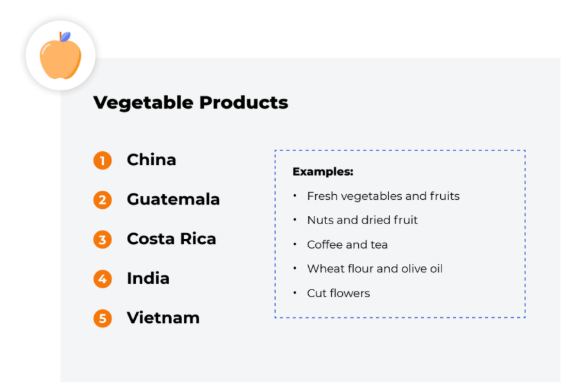Select the Cut flowers bullet

(x=338, y=293)
